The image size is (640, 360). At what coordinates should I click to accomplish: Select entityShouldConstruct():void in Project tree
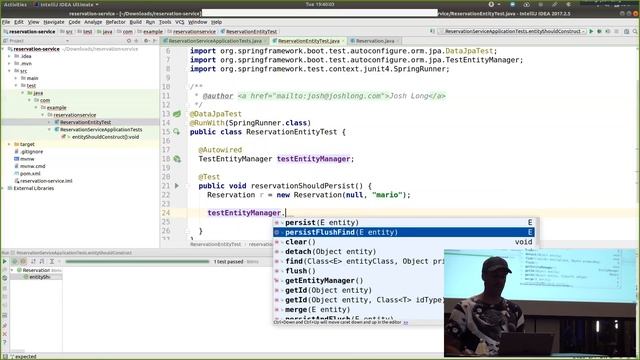pos(105,137)
